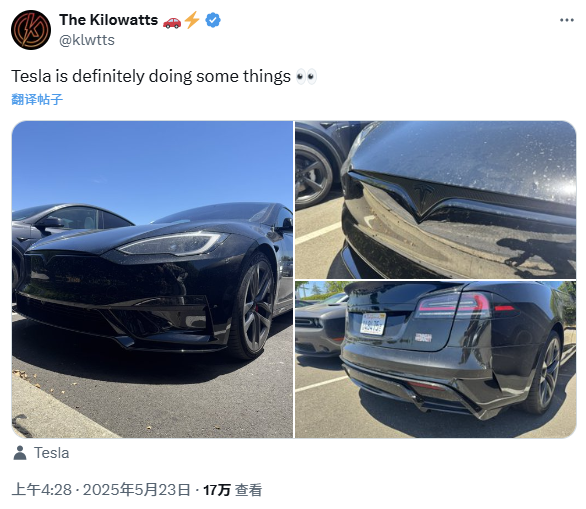Open the rear-view Tesla photo

click(x=435, y=360)
